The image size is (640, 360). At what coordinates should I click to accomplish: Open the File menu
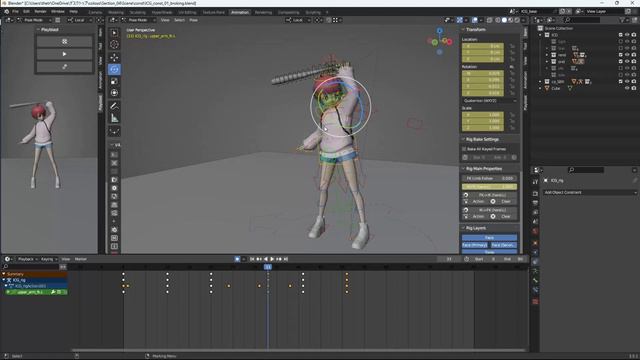[x=15, y=11]
